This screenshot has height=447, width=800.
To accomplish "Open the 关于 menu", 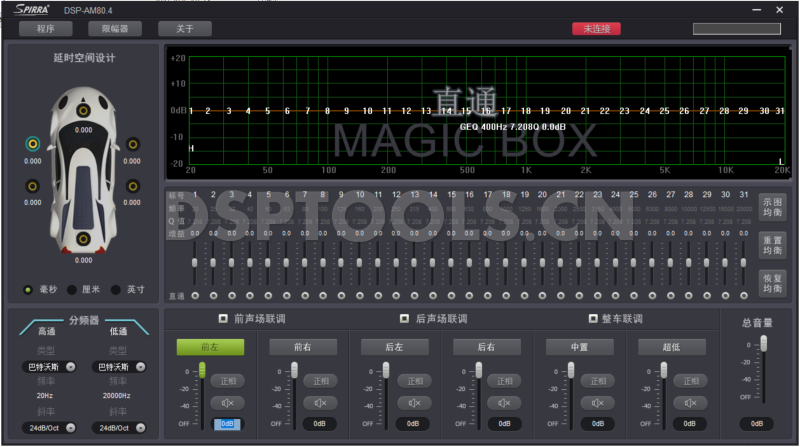I will point(185,29).
